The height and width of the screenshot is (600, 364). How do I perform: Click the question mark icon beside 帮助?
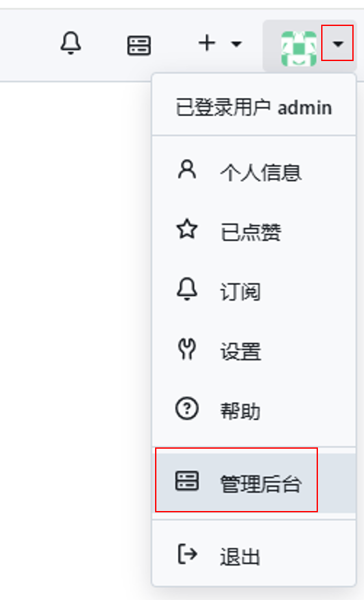(187, 408)
